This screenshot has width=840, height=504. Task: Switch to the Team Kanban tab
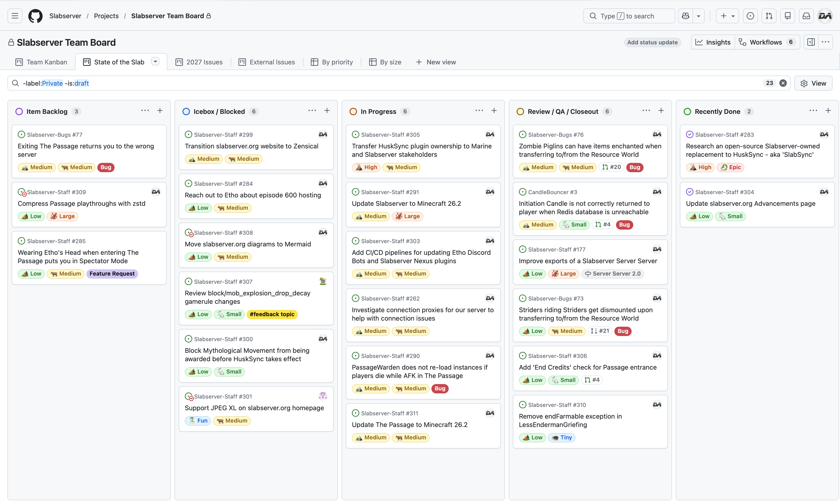coord(42,62)
